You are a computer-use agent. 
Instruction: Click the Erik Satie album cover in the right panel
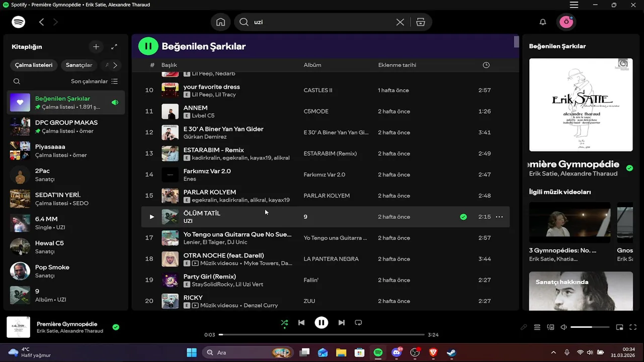click(581, 105)
